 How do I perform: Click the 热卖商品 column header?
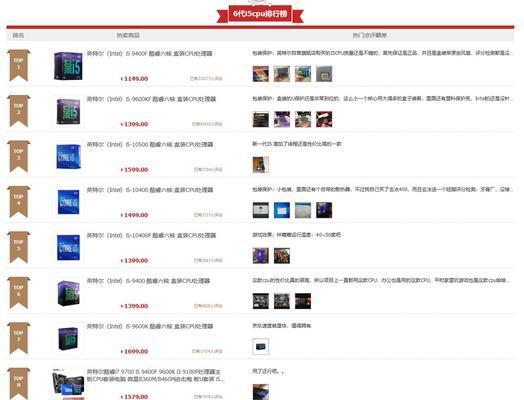click(128, 35)
